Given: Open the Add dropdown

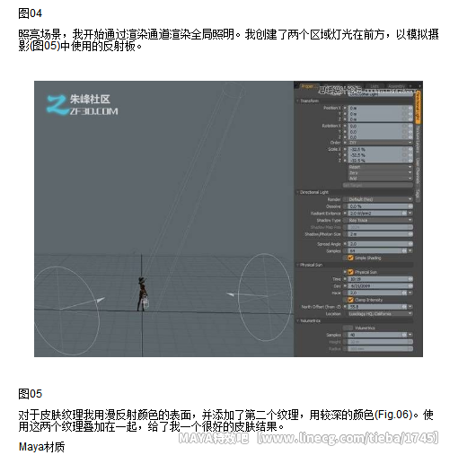Looking at the screenshot, I should coord(381,179).
